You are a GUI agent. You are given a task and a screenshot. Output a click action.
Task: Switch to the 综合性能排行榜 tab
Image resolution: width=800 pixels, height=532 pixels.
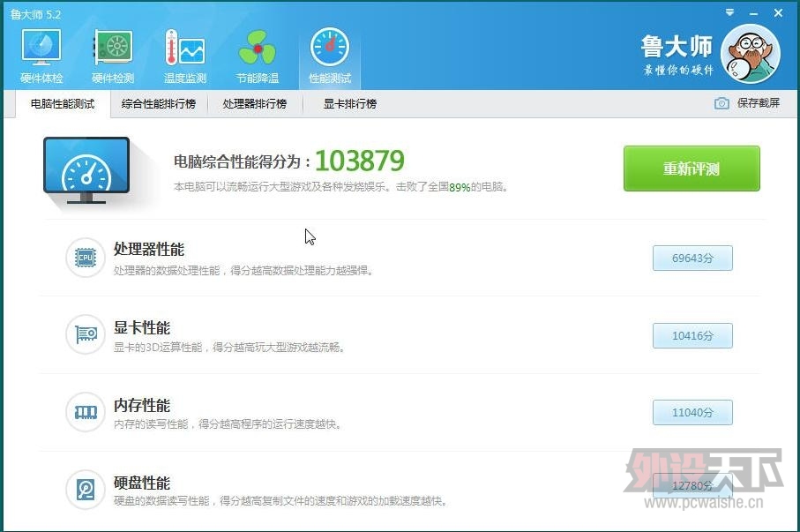click(159, 104)
